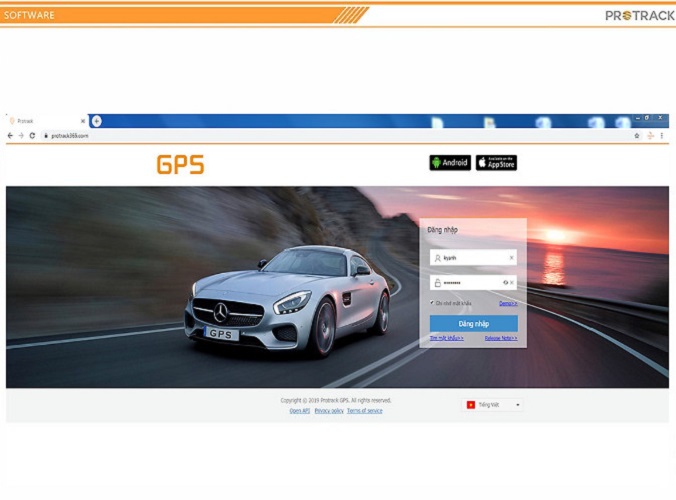Click the orange GPS logo
The image size is (676, 500).
coord(180,165)
